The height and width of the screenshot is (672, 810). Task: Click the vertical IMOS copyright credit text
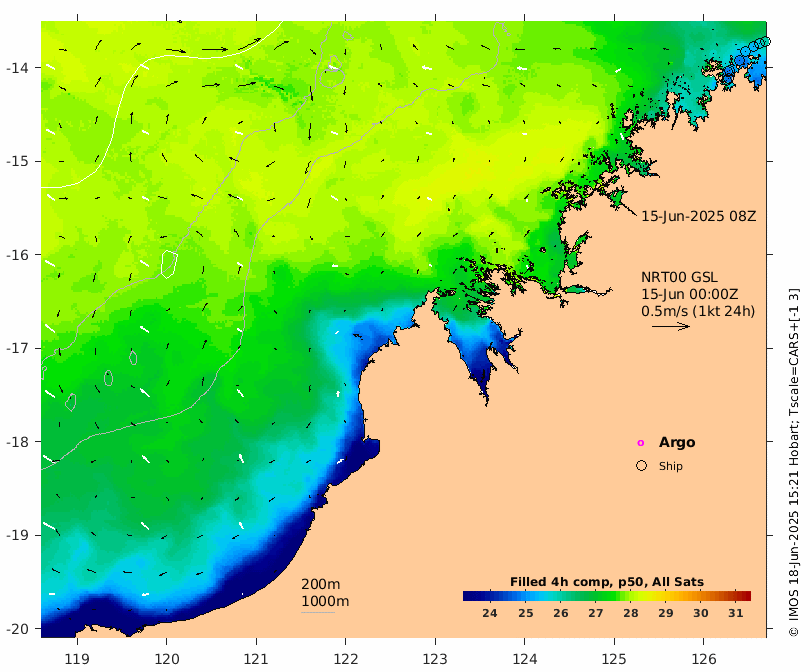pos(795,462)
